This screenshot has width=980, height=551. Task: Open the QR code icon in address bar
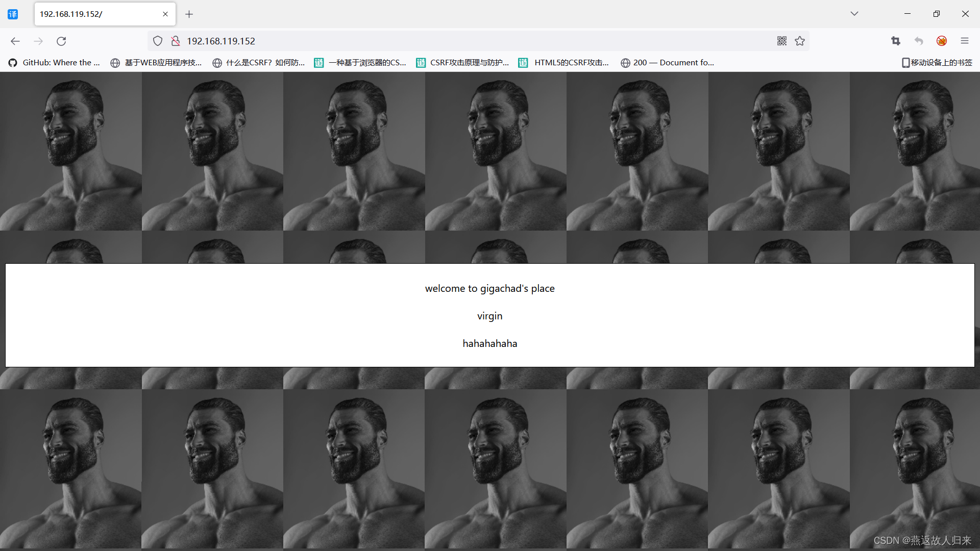pyautogui.click(x=781, y=41)
